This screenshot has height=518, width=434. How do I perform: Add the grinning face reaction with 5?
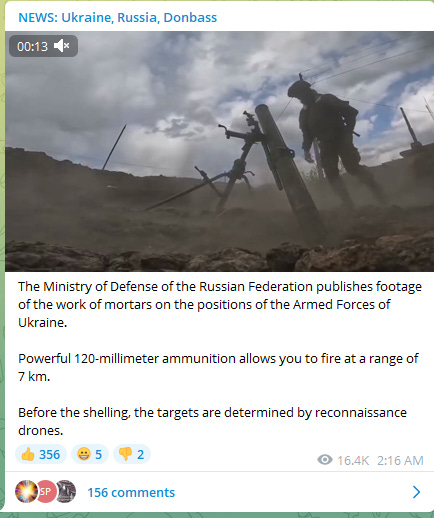click(89, 454)
